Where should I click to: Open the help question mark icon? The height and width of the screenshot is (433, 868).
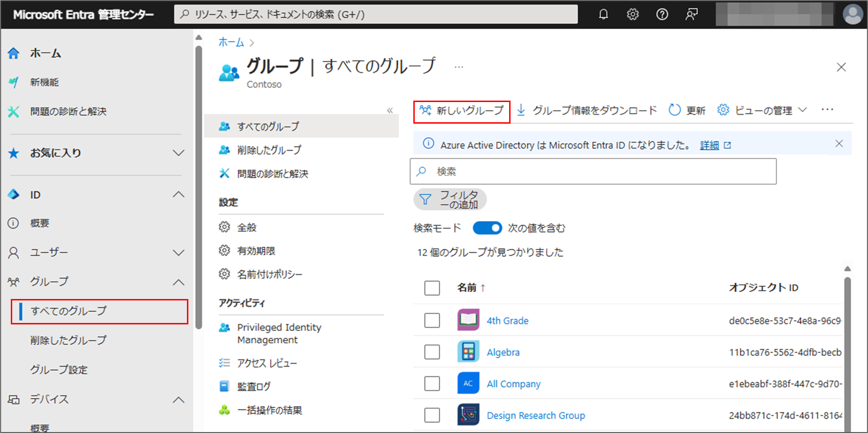click(662, 15)
